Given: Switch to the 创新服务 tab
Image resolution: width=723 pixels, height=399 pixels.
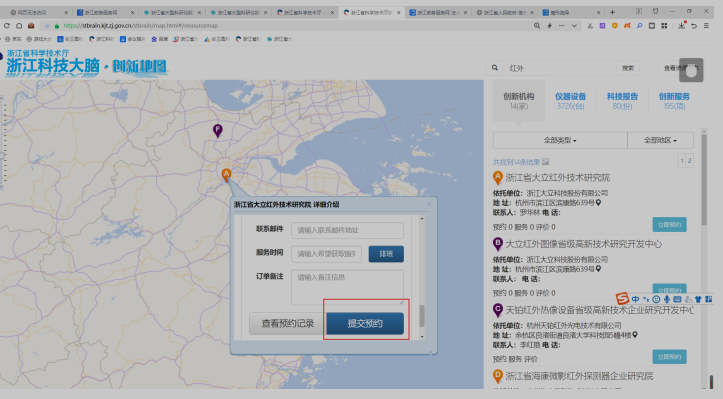Looking at the screenshot, I should click(674, 101).
